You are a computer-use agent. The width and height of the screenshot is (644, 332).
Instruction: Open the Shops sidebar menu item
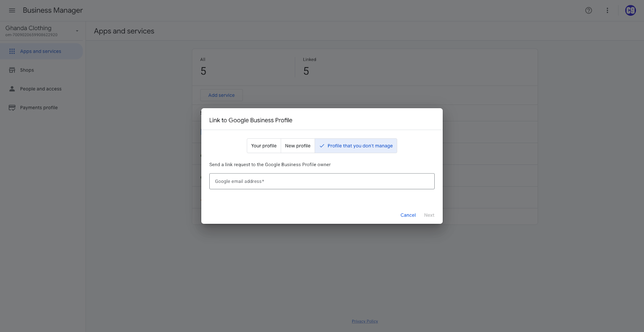click(27, 70)
